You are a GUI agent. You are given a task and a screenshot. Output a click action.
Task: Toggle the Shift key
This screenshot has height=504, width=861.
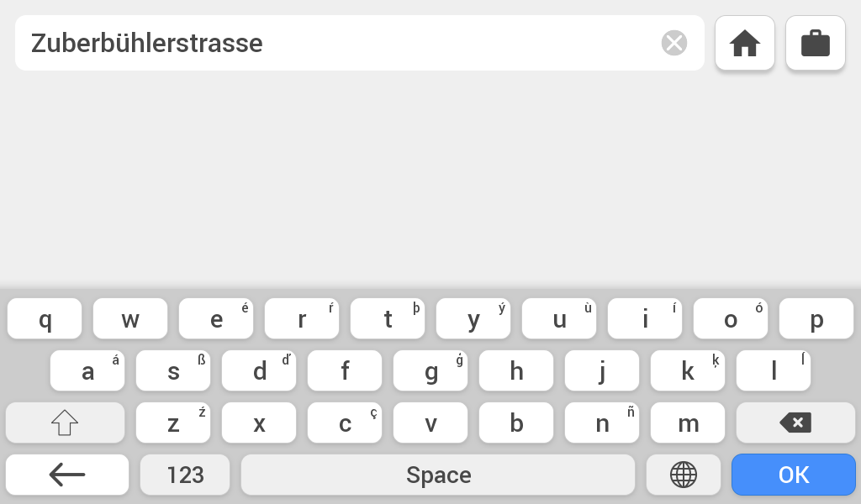coord(65,423)
